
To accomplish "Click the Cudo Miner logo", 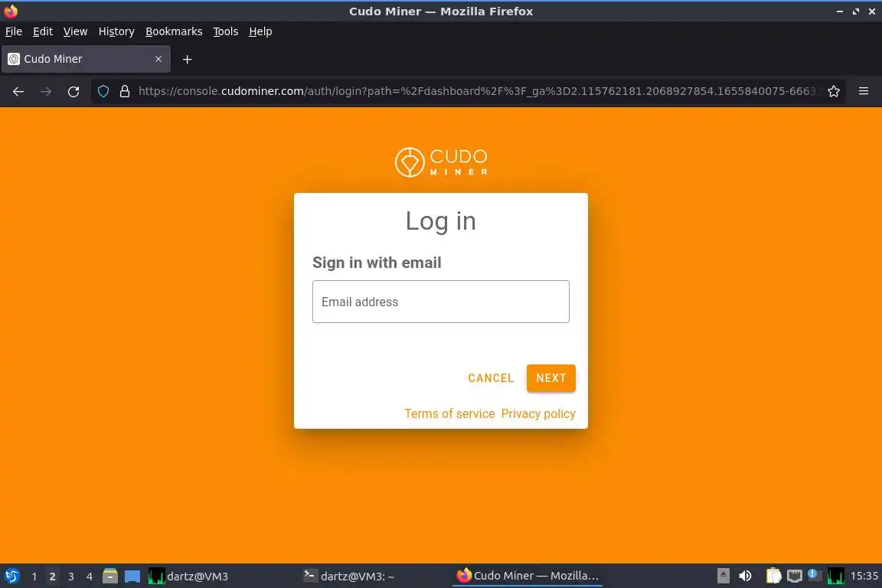I will pos(441,162).
